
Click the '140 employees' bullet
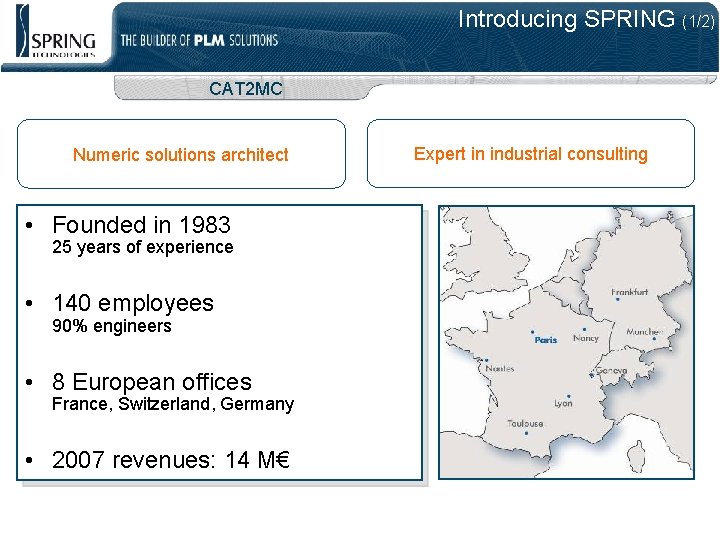(133, 304)
